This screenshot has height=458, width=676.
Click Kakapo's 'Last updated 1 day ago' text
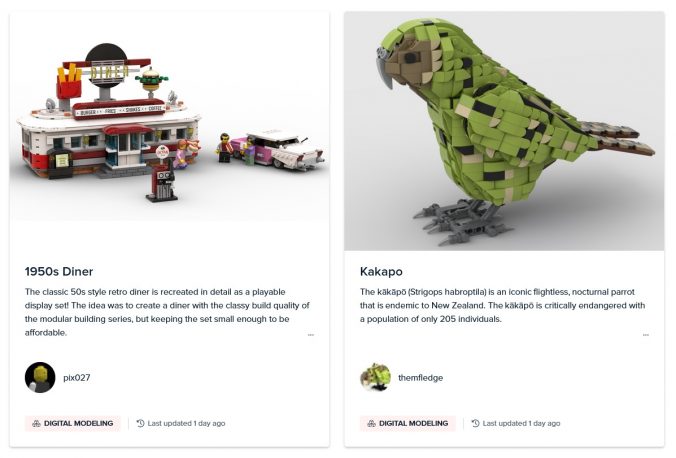pyautogui.click(x=521, y=423)
